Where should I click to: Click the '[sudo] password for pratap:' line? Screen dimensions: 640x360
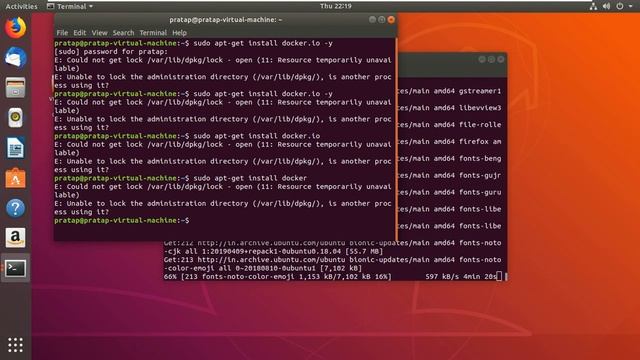[x=111, y=52]
